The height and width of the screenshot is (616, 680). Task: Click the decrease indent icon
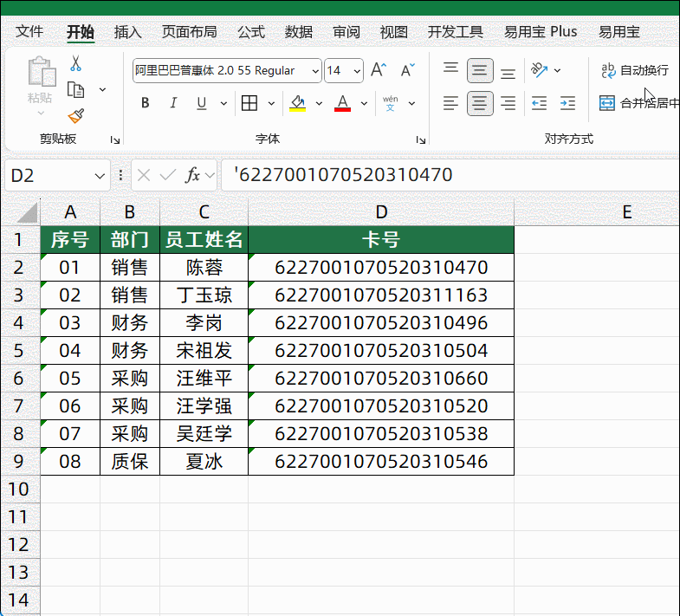(x=539, y=104)
